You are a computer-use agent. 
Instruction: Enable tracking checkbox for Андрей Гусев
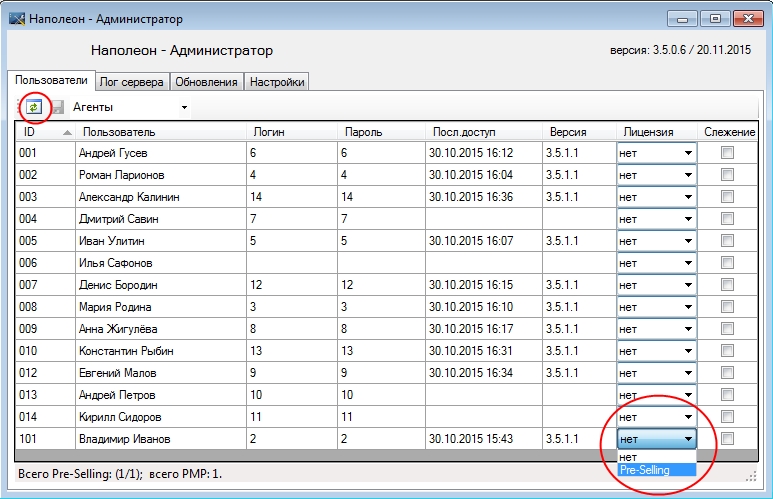727,153
